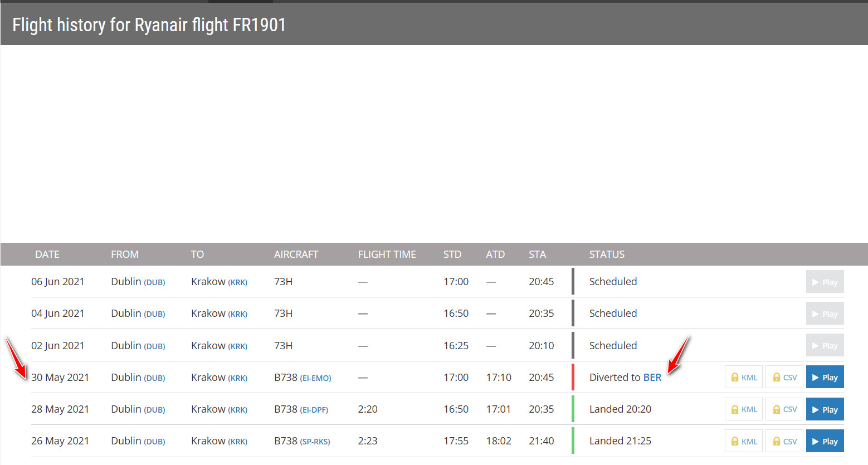This screenshot has width=868, height=465.
Task: Click the STATUS column header
Action: 607,254
